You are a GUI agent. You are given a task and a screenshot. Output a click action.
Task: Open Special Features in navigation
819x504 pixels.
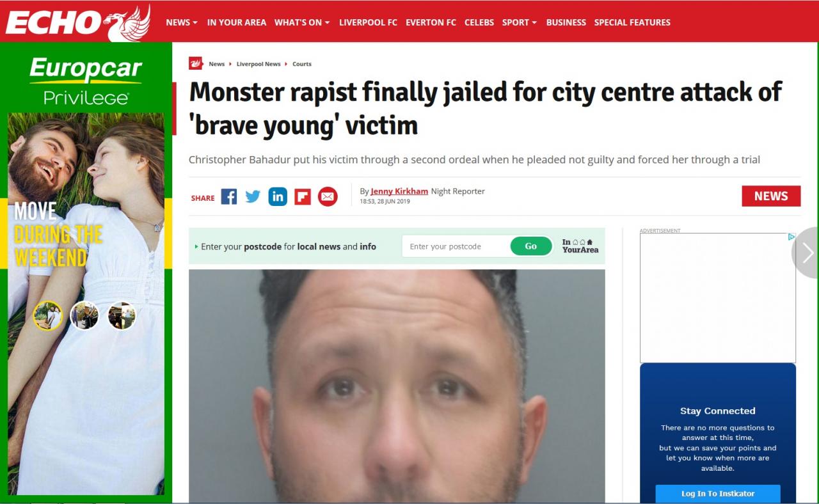pos(632,22)
